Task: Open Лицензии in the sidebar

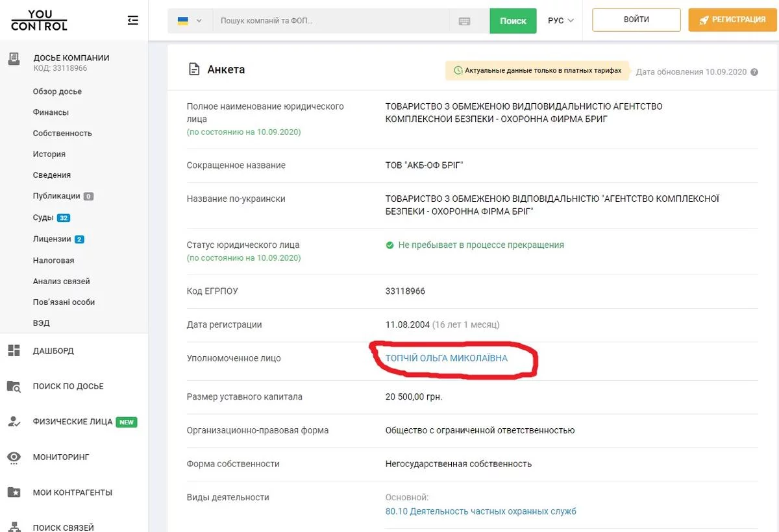Action: tap(52, 239)
